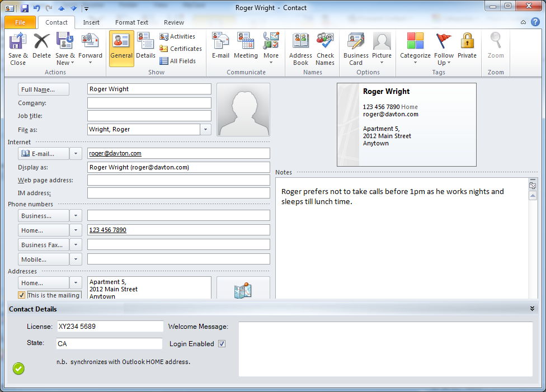Customize the Quick Access Toolbar dropdown
Viewport: 546px width, 392px height.
point(86,9)
